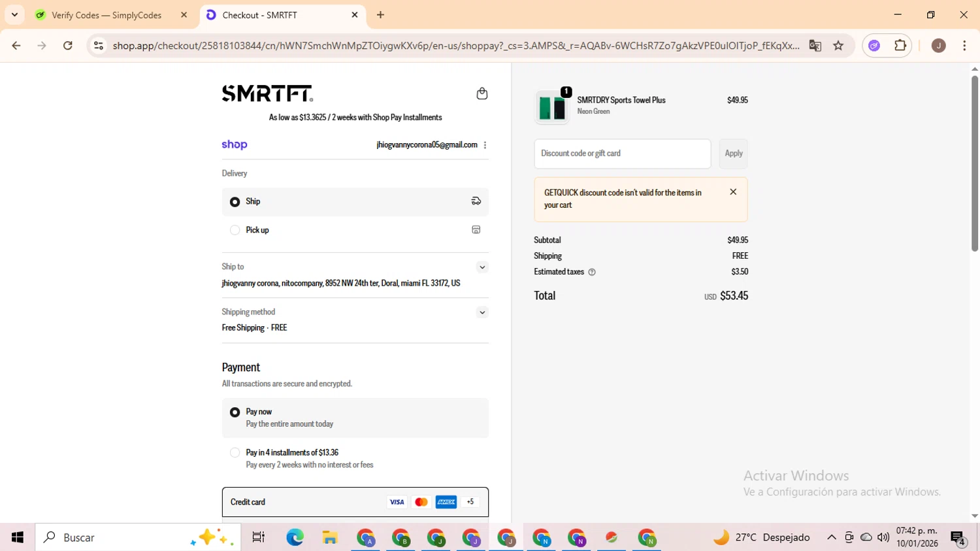Click the Windows taskbar Buscar search box
Screen dimensions: 980x551
coord(138,537)
